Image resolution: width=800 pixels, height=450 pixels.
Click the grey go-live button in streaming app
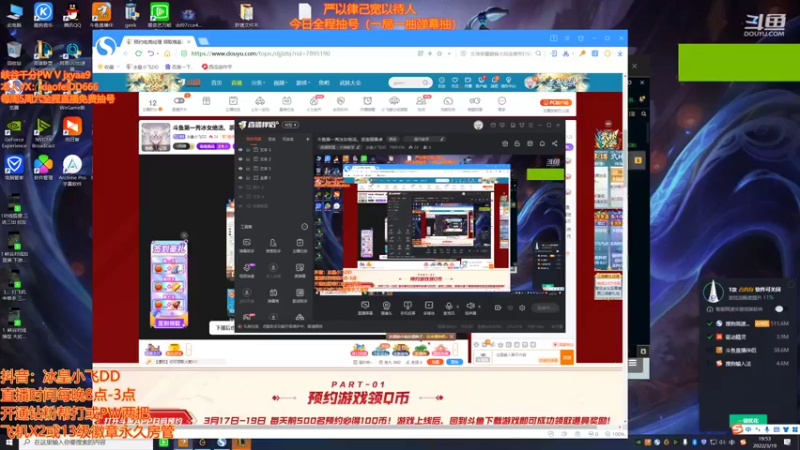tap(544, 308)
